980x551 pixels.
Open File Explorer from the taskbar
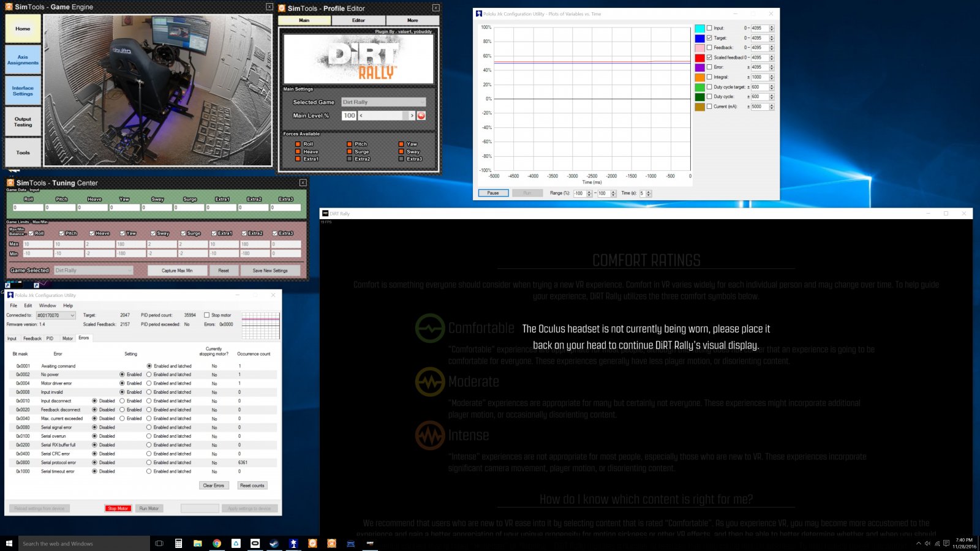pyautogui.click(x=198, y=543)
